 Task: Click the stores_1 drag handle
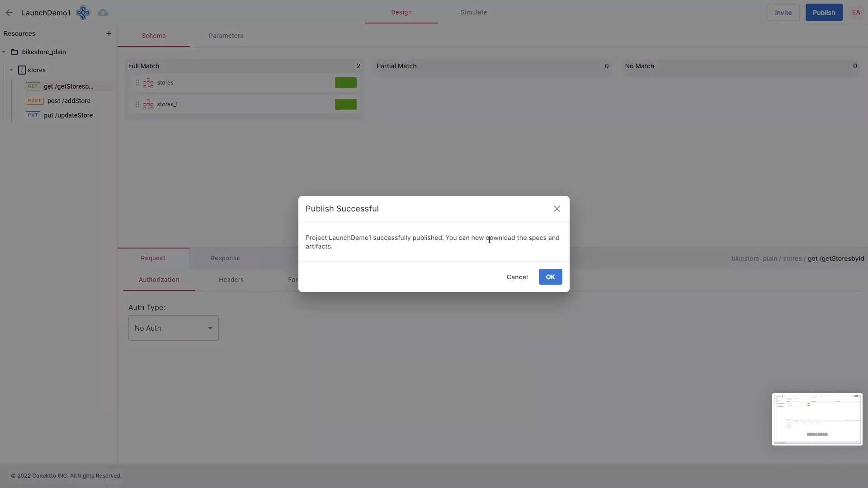point(137,104)
